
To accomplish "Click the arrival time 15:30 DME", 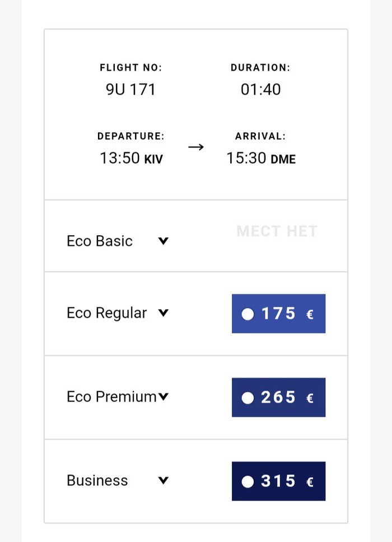I will click(x=260, y=158).
